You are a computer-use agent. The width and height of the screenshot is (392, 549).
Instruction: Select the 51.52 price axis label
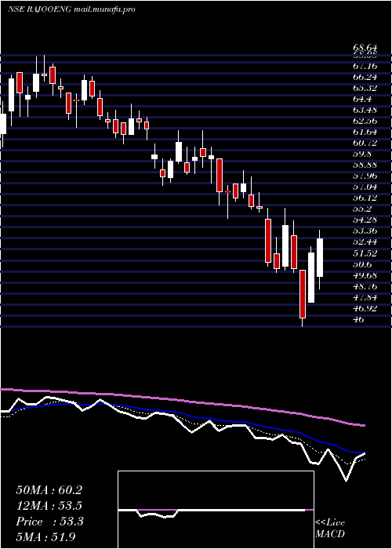[365, 253]
